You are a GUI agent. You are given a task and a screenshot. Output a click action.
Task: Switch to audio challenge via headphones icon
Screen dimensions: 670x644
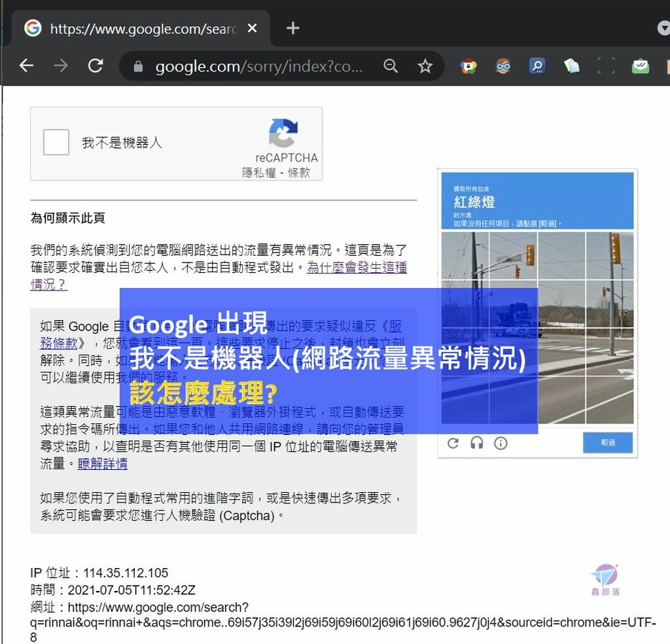coord(477,443)
